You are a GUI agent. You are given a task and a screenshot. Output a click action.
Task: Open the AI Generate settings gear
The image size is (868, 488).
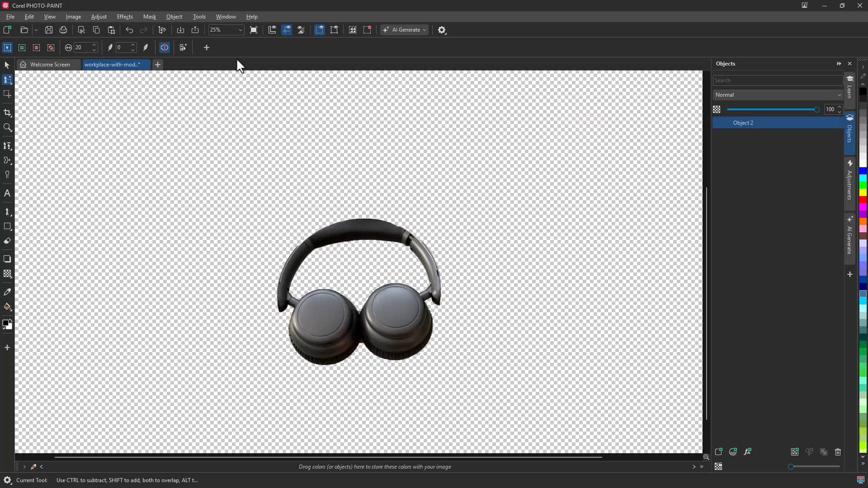[x=442, y=30]
